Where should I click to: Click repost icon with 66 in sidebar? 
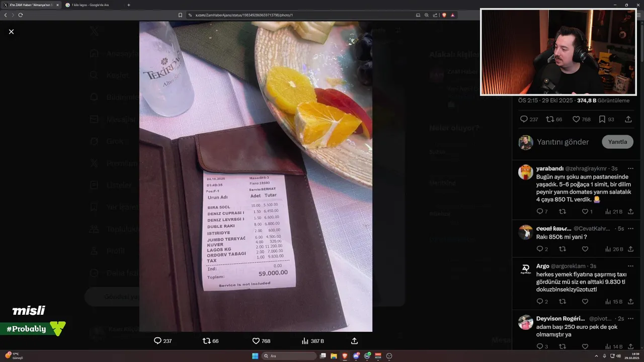coord(550,119)
